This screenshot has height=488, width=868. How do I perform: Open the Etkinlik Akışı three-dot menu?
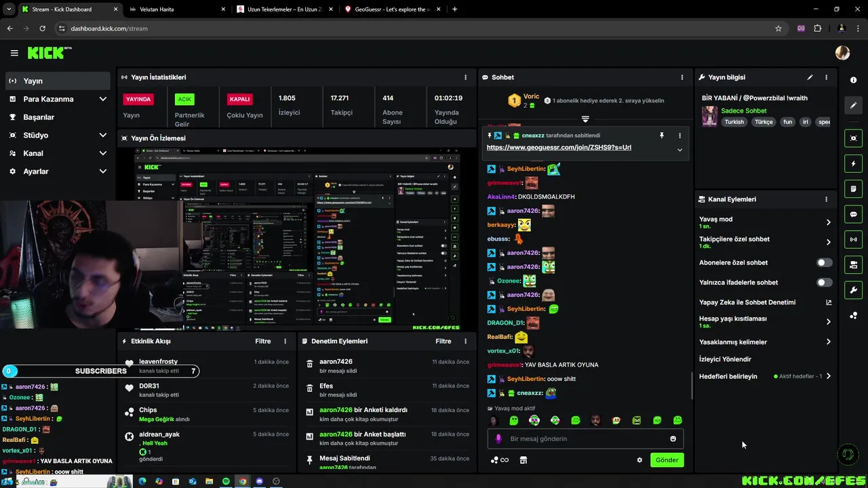[285, 341]
